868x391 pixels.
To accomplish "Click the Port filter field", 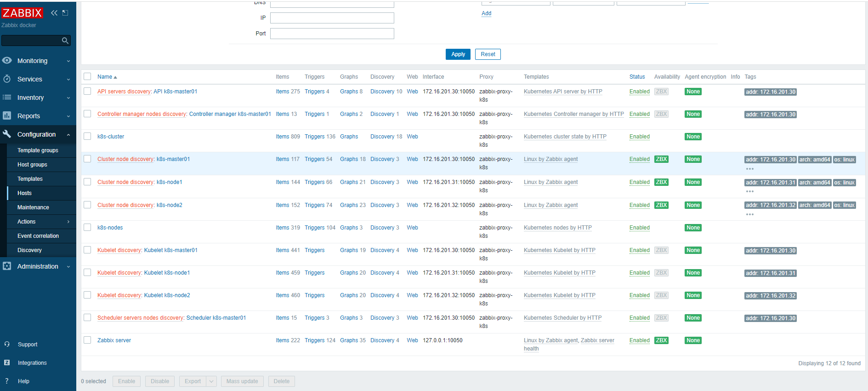I will tap(332, 34).
